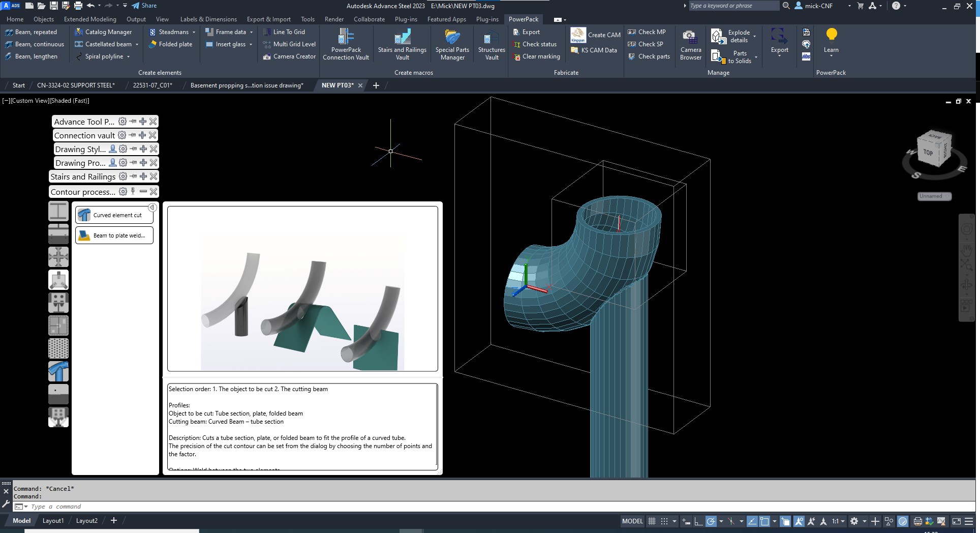Collapse the Contour processing palette with minus
Viewport: 980px width, 533px height.
pyautogui.click(x=143, y=192)
